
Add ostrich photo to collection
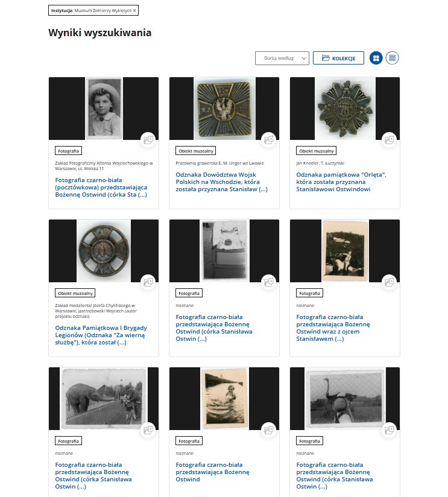(x=389, y=430)
